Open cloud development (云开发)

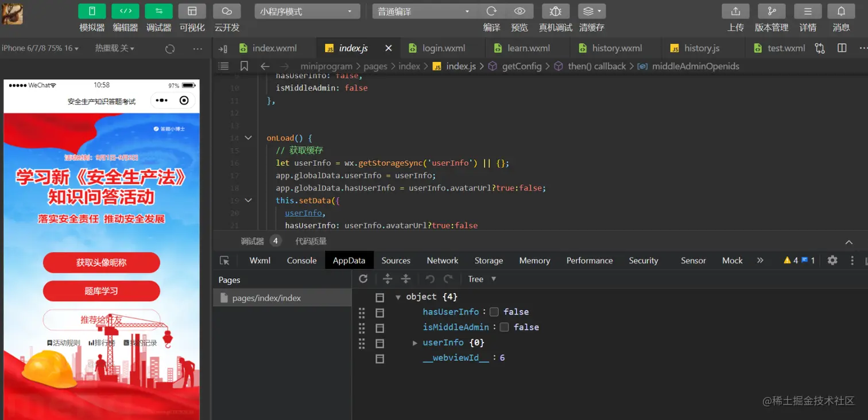(227, 11)
